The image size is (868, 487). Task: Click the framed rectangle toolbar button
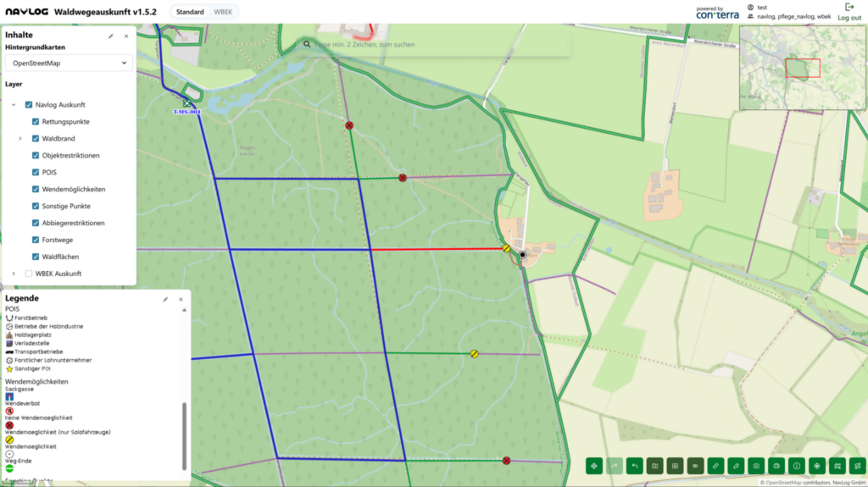pos(675,466)
